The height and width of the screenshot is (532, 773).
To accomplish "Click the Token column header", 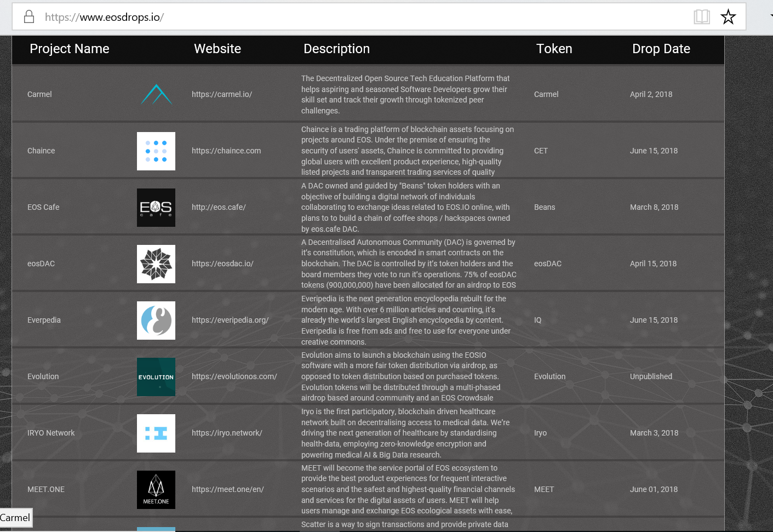I will [554, 49].
